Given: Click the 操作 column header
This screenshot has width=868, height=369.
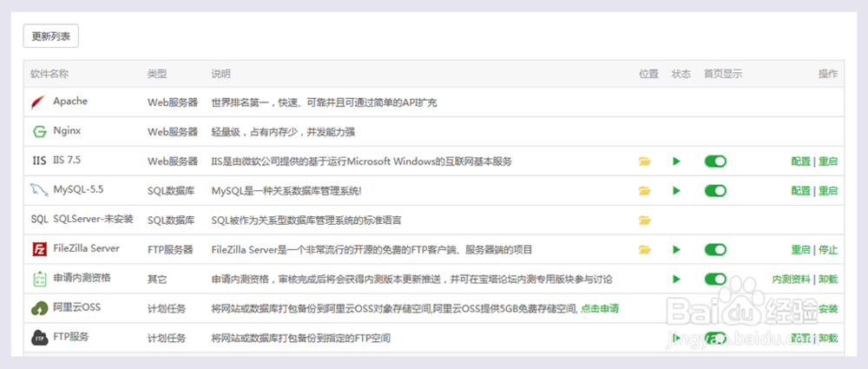Looking at the screenshot, I should 828,74.
